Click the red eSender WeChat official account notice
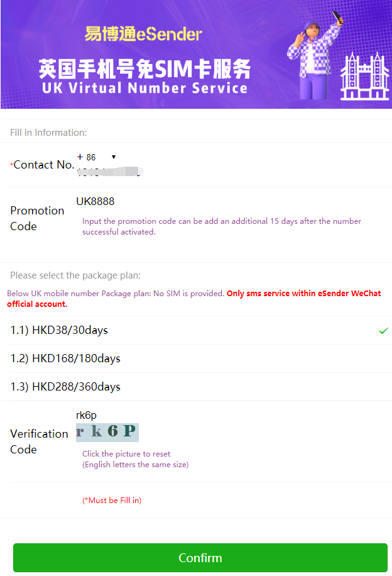This screenshot has width=392, height=576. coord(193,299)
